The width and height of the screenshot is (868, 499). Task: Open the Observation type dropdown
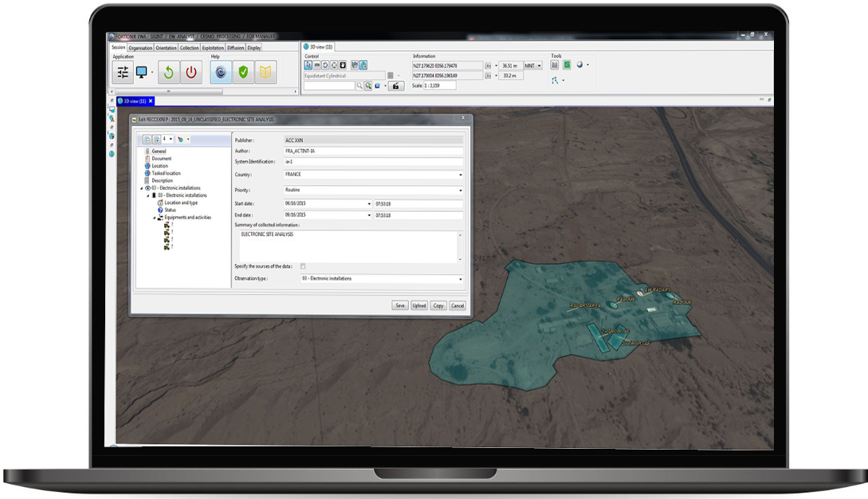click(x=460, y=279)
